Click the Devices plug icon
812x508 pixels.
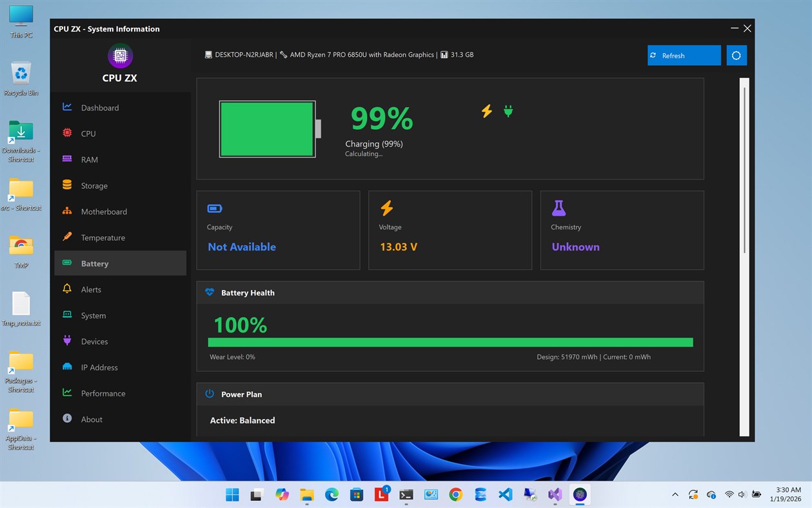[66, 341]
